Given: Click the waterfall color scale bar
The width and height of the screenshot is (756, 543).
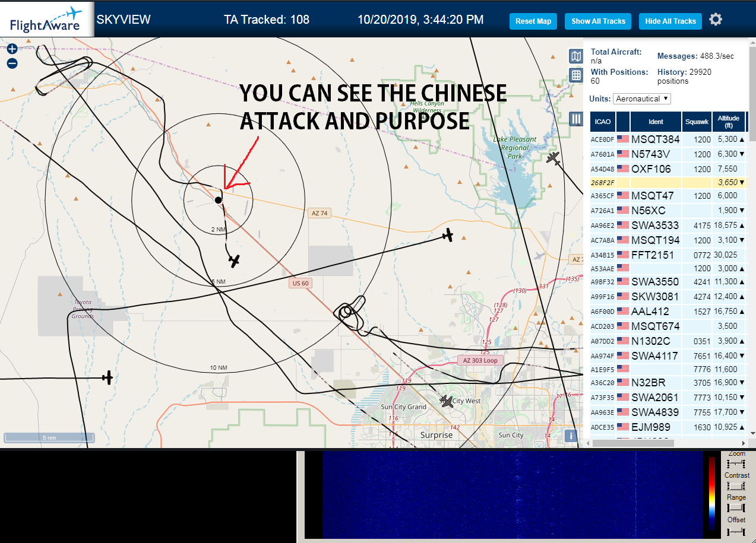Looking at the screenshot, I should tap(712, 493).
